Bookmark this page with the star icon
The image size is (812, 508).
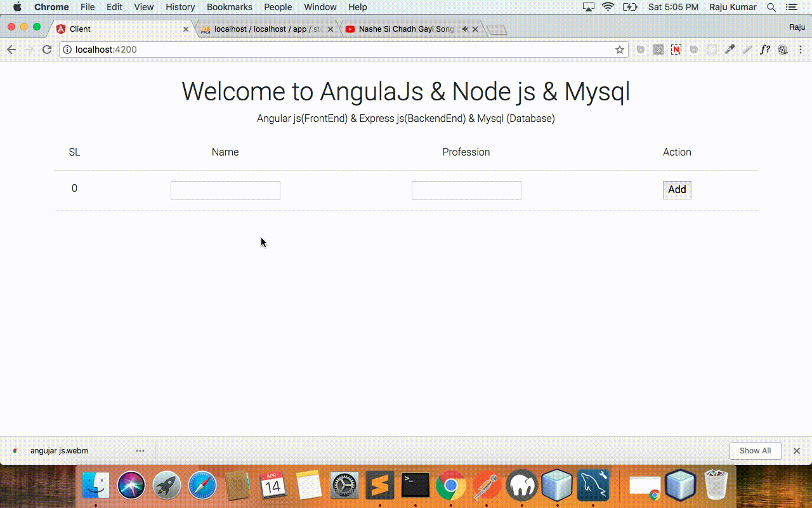[620, 50]
